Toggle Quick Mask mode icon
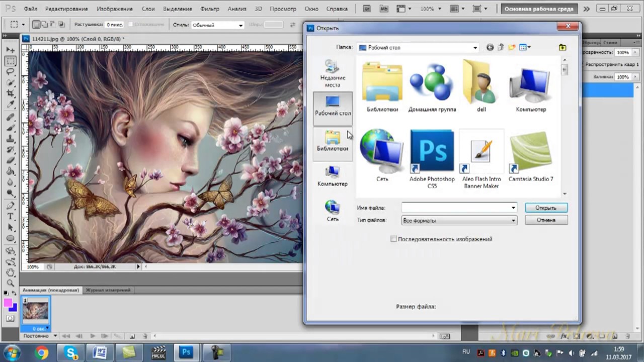Screen dimensions: 644x362 [x=10, y=318]
